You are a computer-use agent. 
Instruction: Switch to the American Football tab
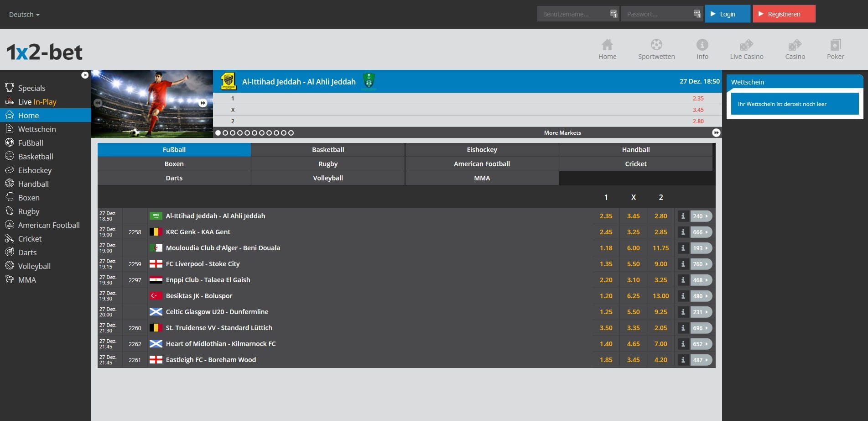(482, 164)
